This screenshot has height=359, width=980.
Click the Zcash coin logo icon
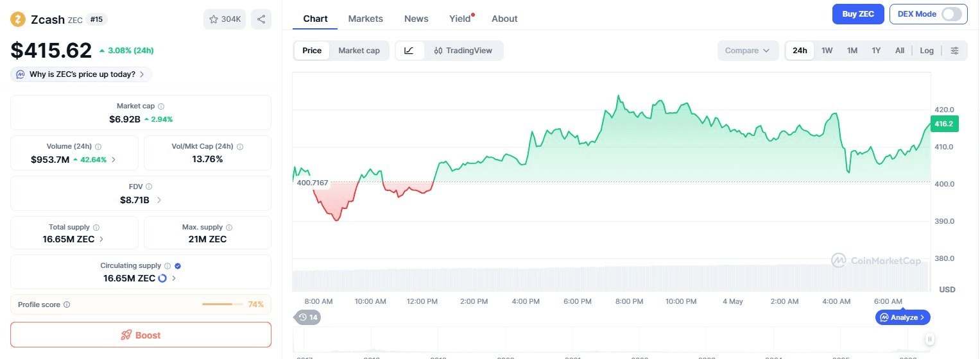18,19
